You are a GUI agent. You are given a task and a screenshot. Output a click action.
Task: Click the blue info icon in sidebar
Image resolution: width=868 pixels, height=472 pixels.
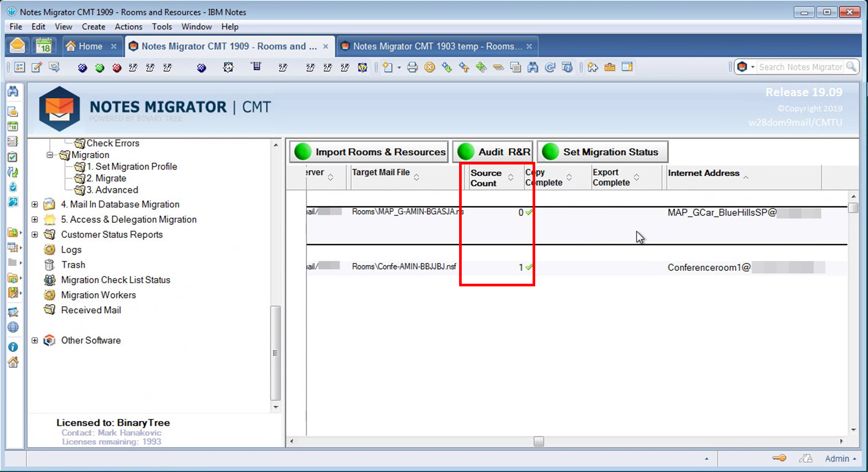tap(13, 347)
